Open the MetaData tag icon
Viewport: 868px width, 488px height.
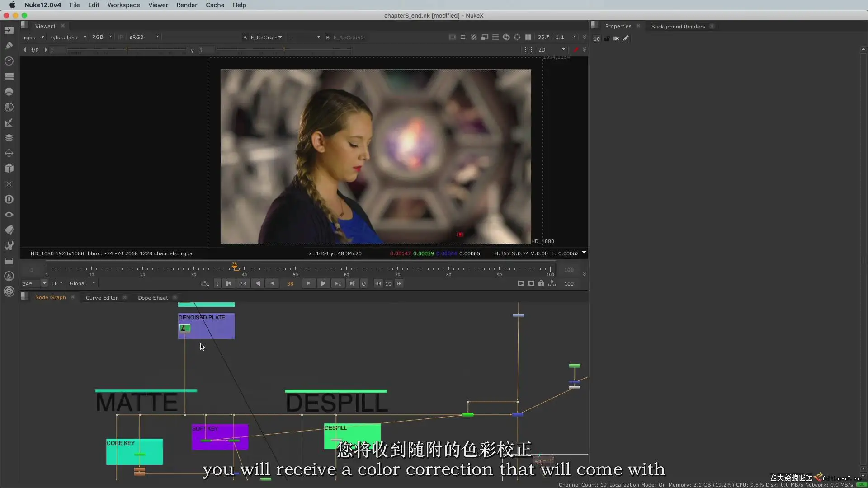[x=9, y=230]
